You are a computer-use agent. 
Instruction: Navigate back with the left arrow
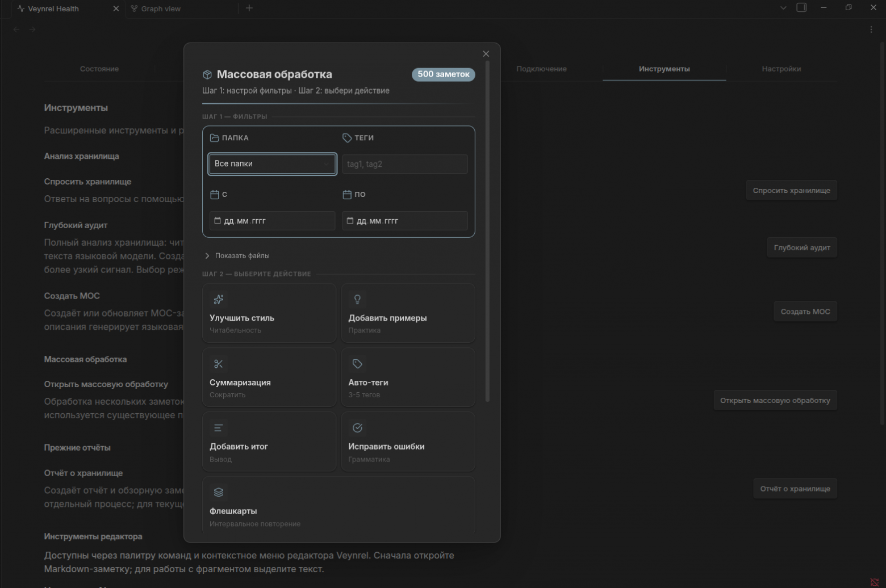pos(16,30)
